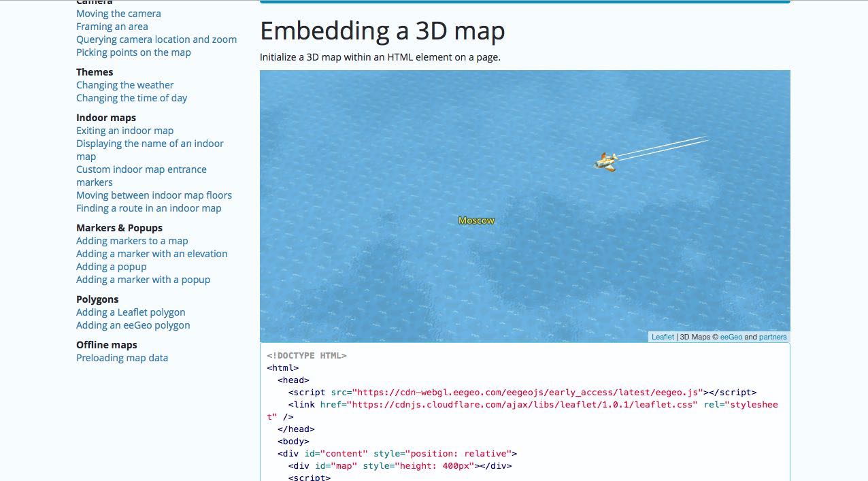
Task: Click the airplane on the 3D map
Action: pyautogui.click(x=605, y=162)
